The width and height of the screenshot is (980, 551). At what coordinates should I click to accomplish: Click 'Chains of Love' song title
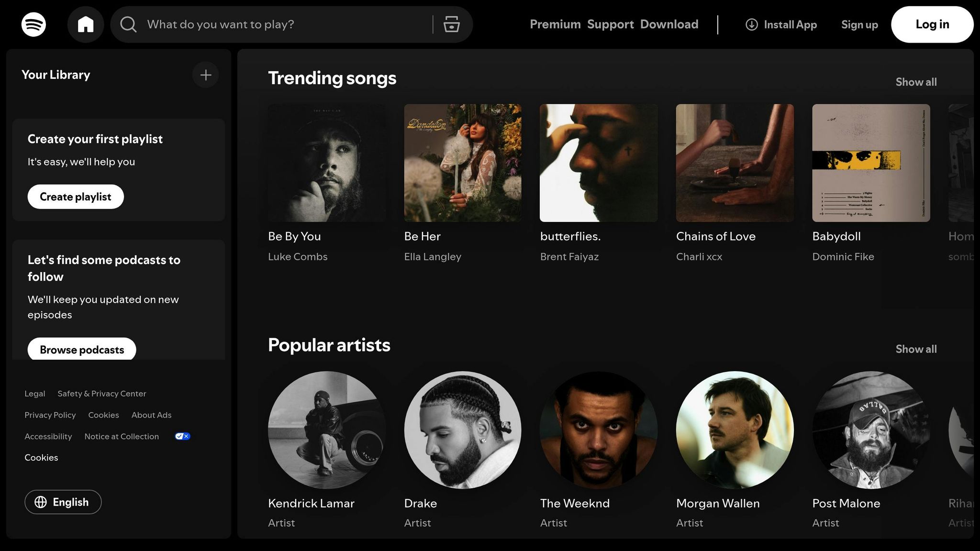(716, 236)
